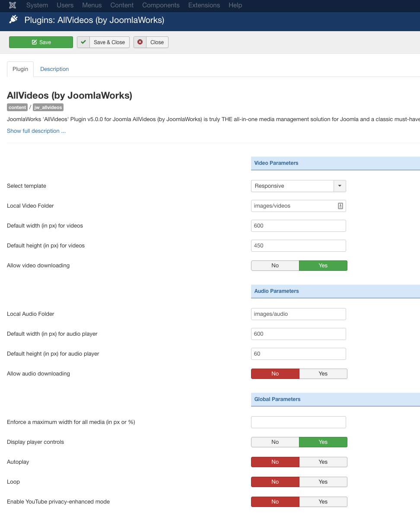Click the default video width field
This screenshot has width=420, height=523.
tap(299, 226)
